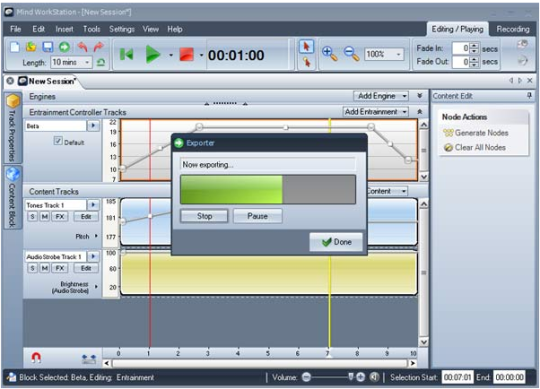The image size is (540, 389).
Task: Save session using floppy disk icon
Action: (x=48, y=47)
